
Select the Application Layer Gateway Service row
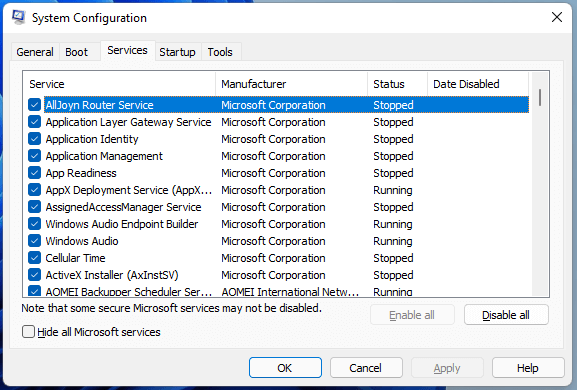coord(278,122)
